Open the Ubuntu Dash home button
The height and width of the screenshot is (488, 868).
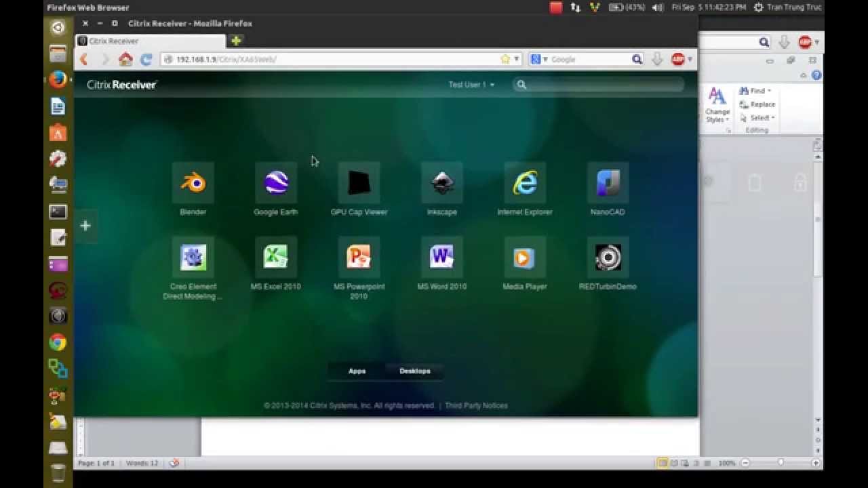tap(58, 27)
